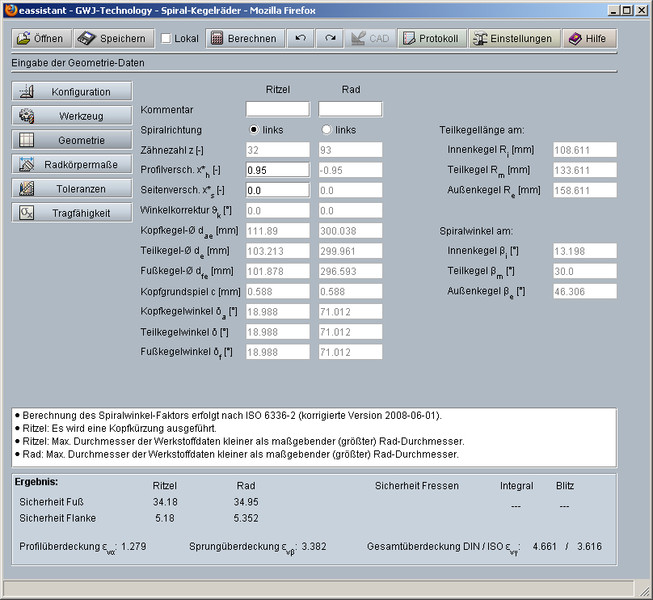The width and height of the screenshot is (653, 600).
Task: Open the Protokoll report
Action: (431, 39)
